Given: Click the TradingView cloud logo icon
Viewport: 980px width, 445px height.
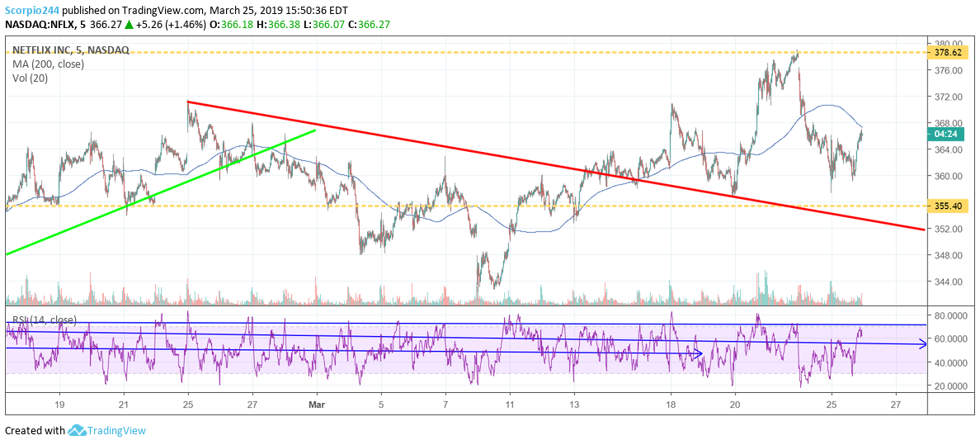Looking at the screenshot, I should pyautogui.click(x=77, y=430).
